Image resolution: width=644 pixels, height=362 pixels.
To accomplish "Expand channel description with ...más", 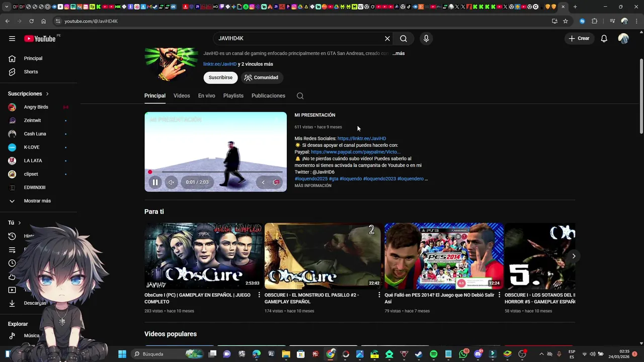I will (x=398, y=53).
